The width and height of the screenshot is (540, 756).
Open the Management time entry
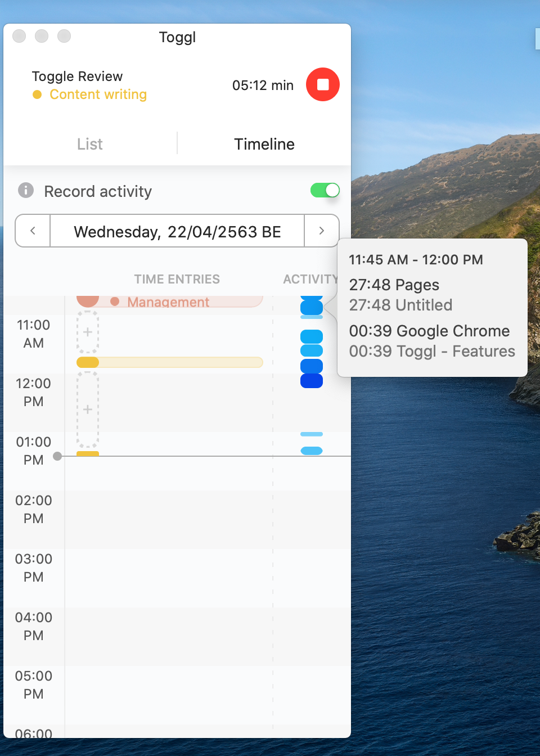(169, 301)
